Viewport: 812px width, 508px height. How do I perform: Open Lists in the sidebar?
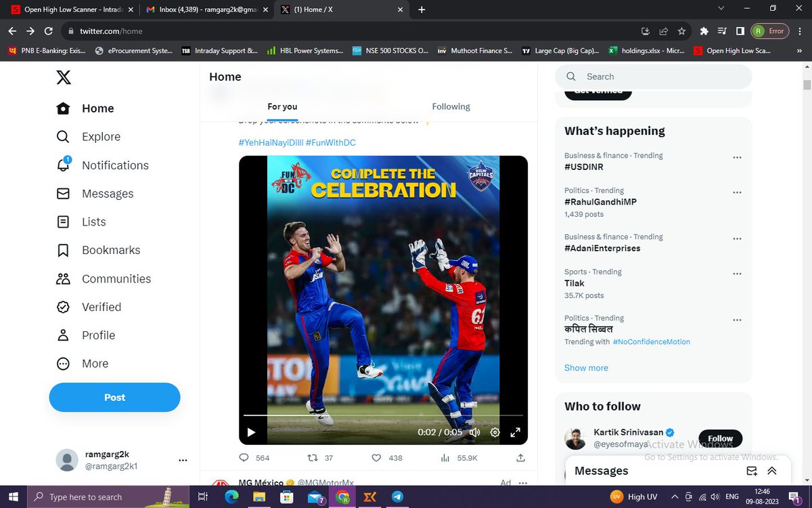[x=81, y=221]
